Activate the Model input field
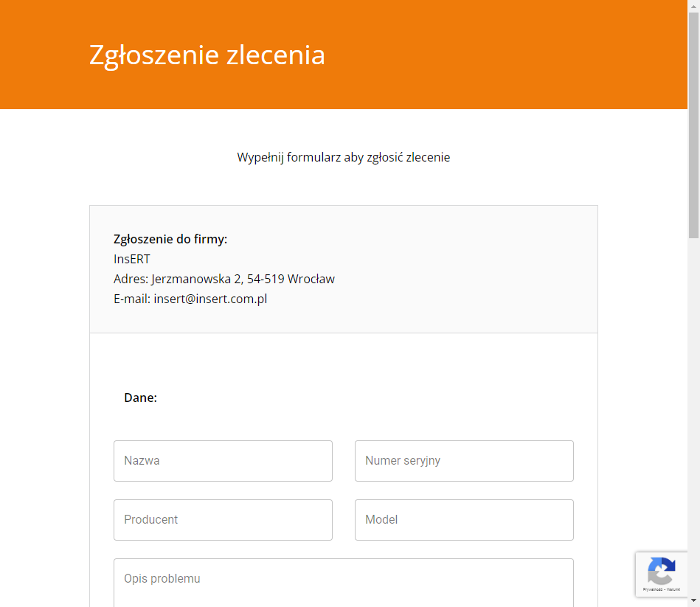 [x=464, y=520]
